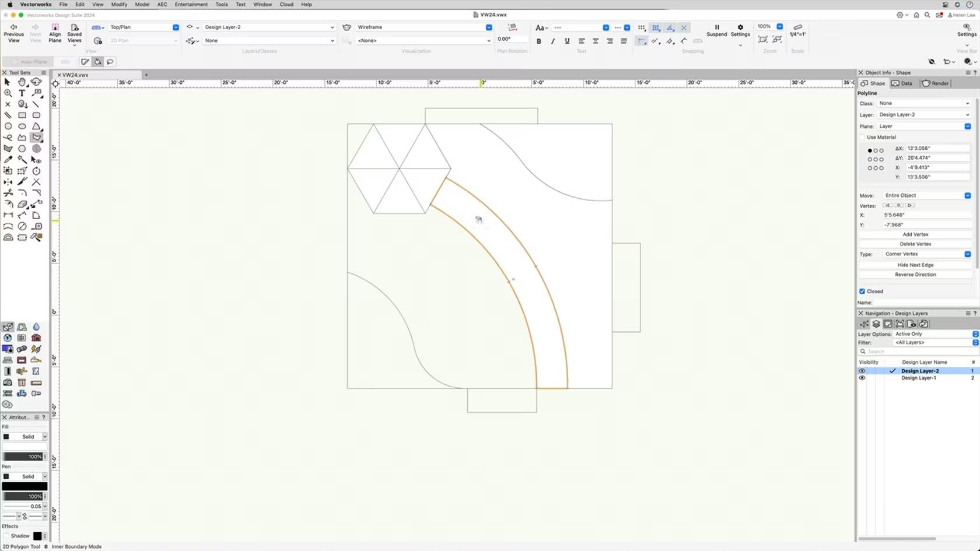Select the Polyline tool
This screenshot has height=551, width=980.
pyautogui.click(x=22, y=138)
